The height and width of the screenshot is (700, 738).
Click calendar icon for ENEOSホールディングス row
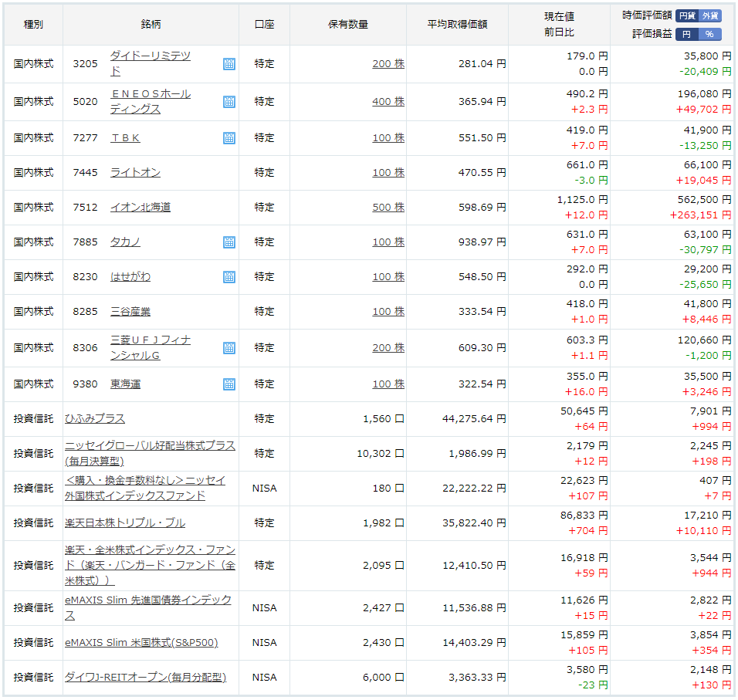229,102
